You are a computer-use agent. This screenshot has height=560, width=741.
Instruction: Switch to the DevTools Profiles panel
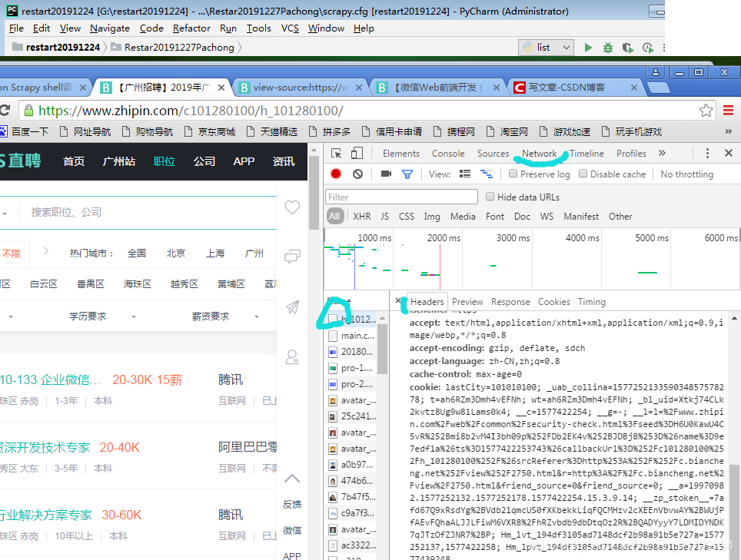click(x=631, y=154)
